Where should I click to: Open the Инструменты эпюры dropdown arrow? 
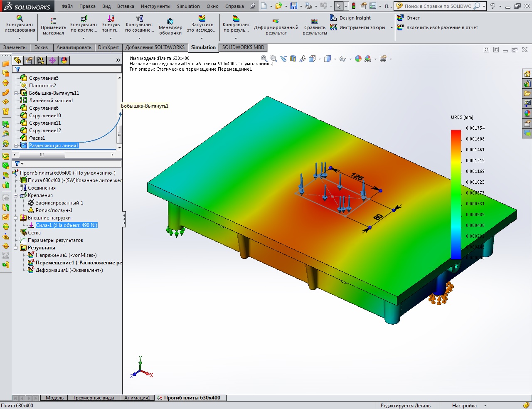(392, 28)
